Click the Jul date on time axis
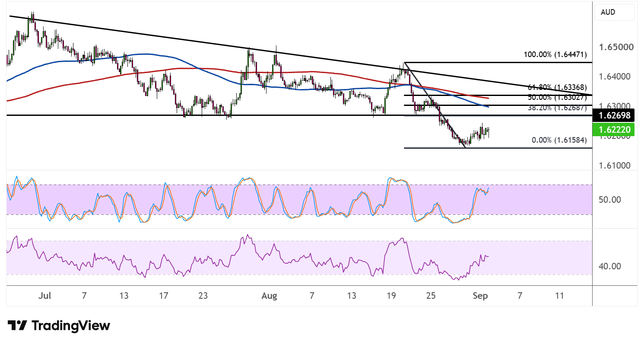Viewport: 644px width, 345px height. click(x=44, y=296)
